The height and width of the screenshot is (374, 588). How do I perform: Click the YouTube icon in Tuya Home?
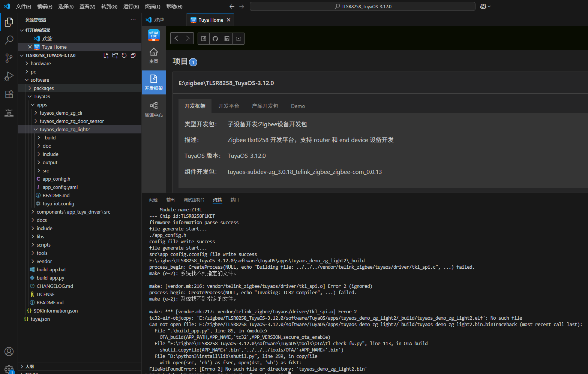click(x=238, y=39)
